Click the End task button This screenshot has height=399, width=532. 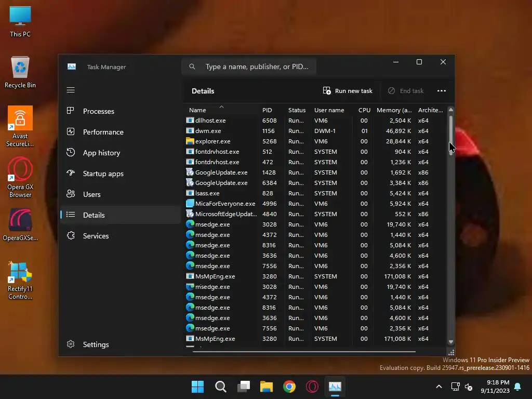point(406,90)
